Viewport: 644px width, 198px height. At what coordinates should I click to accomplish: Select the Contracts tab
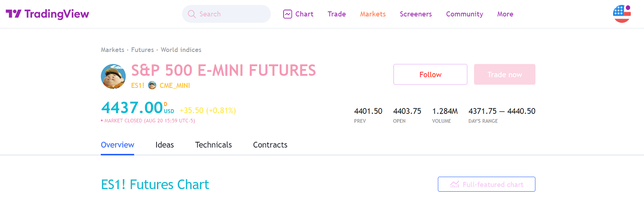tap(270, 145)
